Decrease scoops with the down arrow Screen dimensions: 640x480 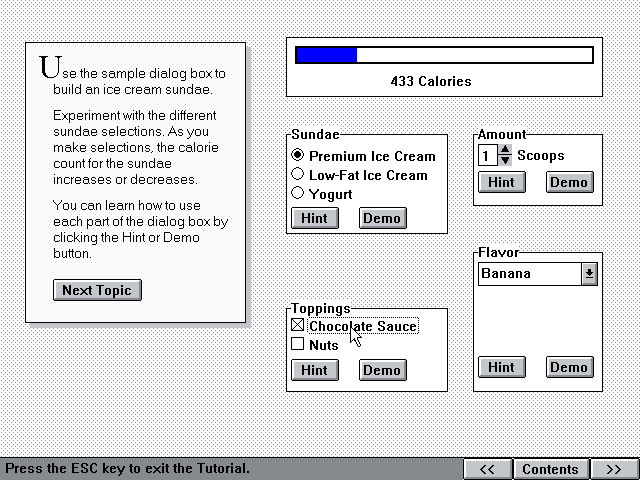pyautogui.click(x=505, y=161)
